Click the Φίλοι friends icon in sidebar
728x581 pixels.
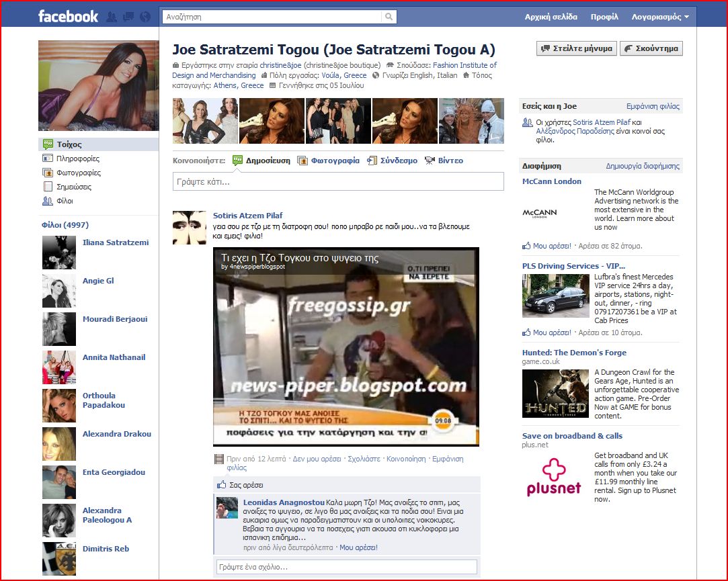point(47,201)
